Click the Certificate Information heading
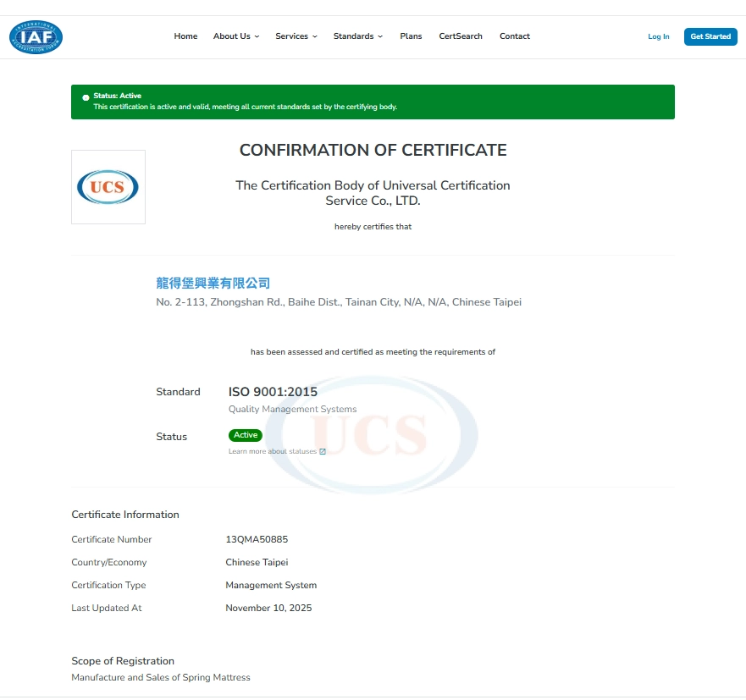This screenshot has height=700, width=746. (125, 515)
